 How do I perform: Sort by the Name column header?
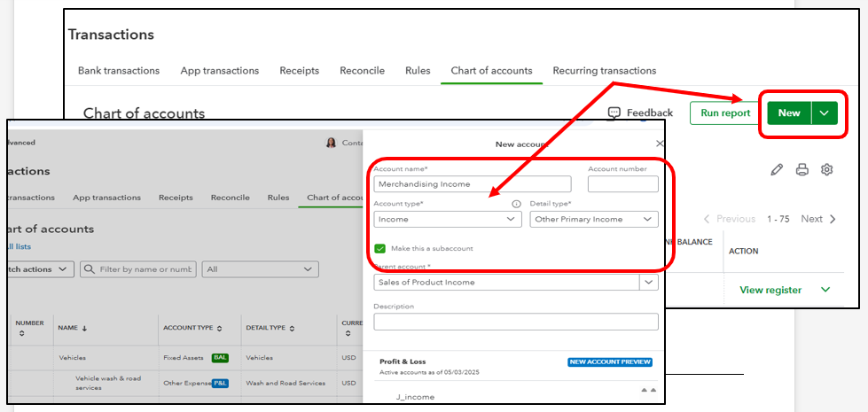73,328
